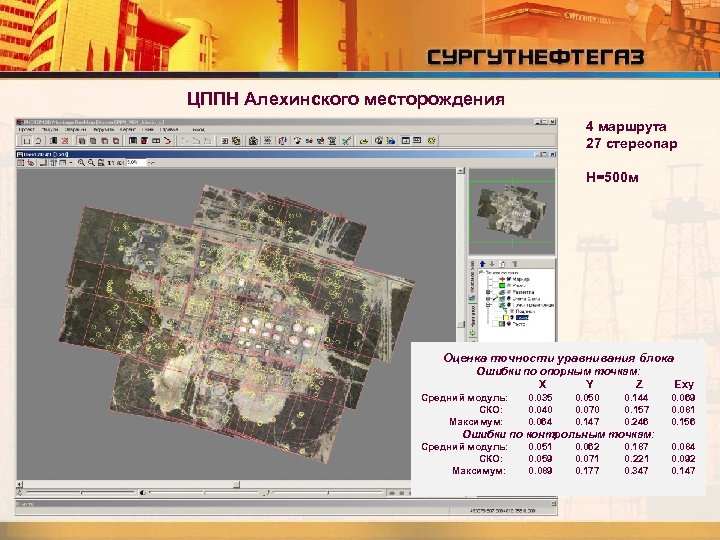This screenshot has height=540, width=720.
Task: Click the 1:1 scale icon
Action: [x=111, y=163]
